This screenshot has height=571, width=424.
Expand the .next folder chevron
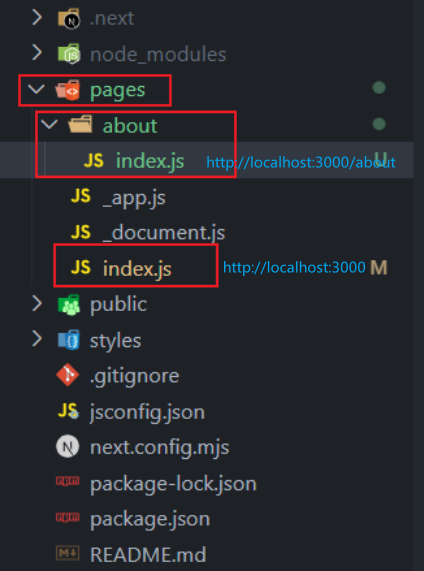pos(37,17)
